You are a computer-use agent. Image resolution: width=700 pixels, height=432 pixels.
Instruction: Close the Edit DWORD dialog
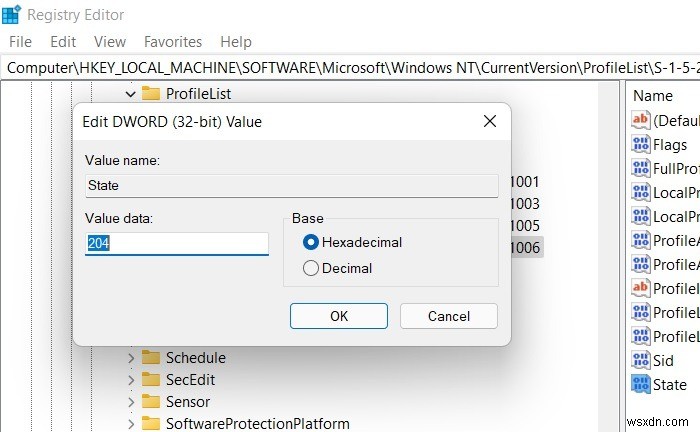[489, 121]
